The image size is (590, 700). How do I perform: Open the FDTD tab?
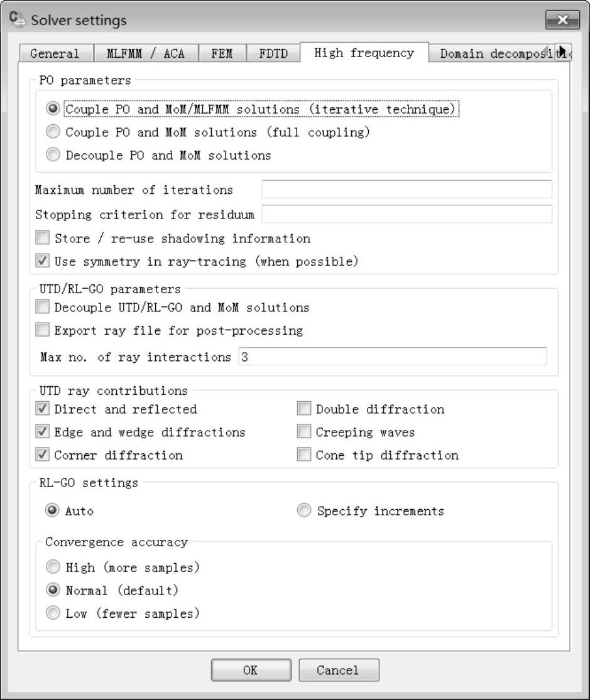click(x=273, y=53)
